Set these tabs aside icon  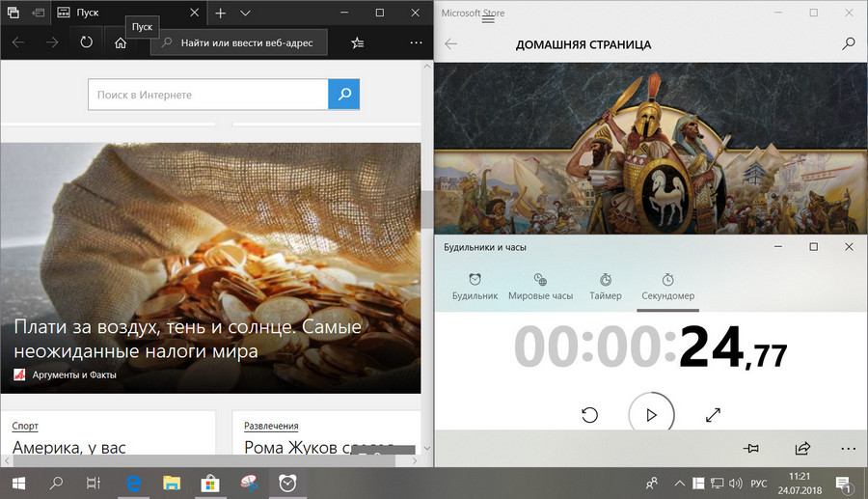coord(39,13)
